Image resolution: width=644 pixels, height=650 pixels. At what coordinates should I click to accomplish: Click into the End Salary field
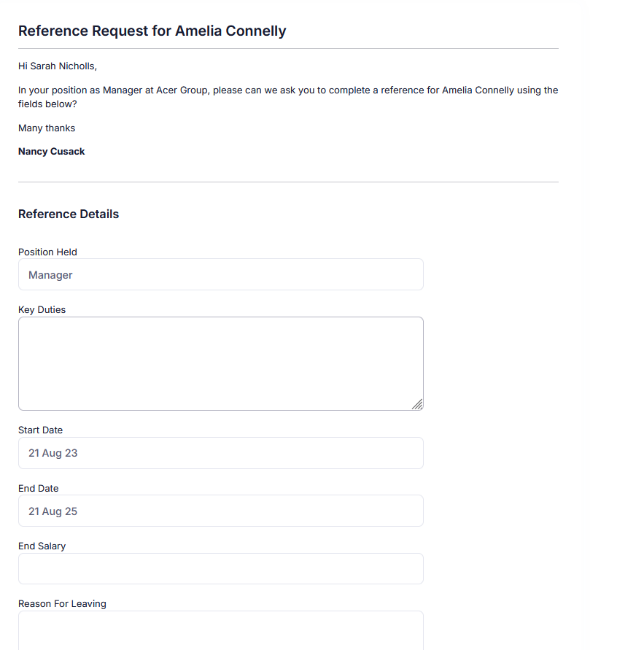pos(221,569)
